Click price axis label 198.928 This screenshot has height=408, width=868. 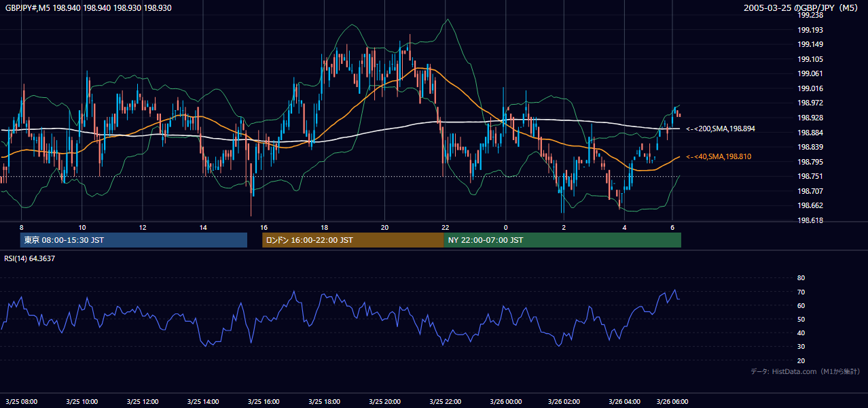(810, 118)
